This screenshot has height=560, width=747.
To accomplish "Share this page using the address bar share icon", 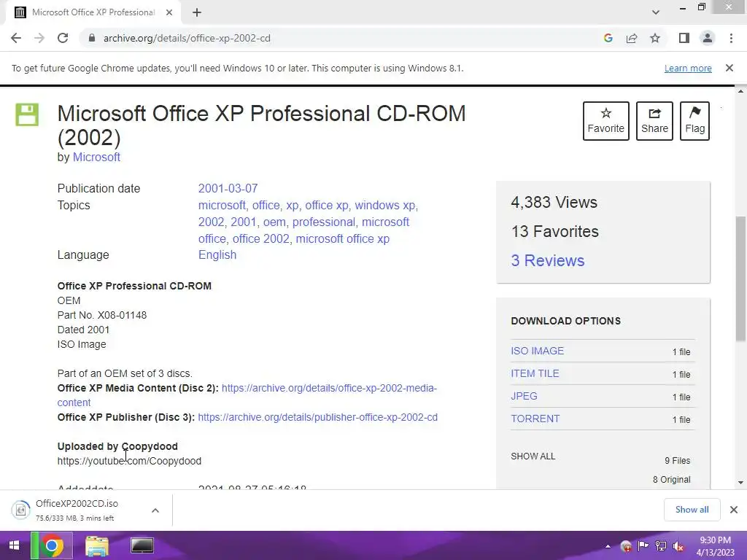I will click(632, 38).
